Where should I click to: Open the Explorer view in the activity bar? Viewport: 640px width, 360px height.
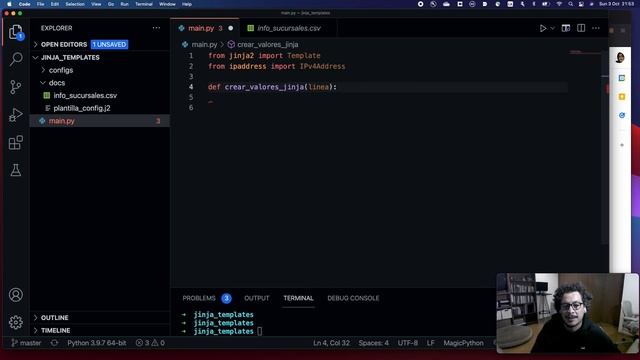16,32
